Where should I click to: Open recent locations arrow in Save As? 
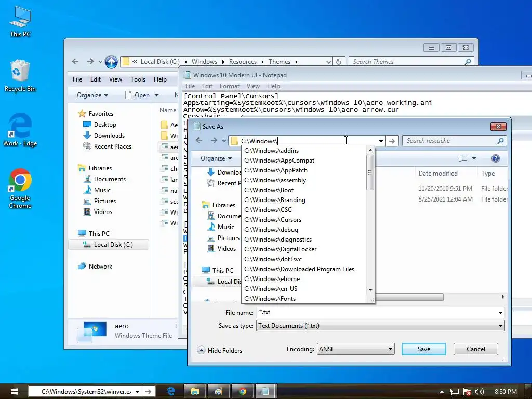(x=224, y=141)
